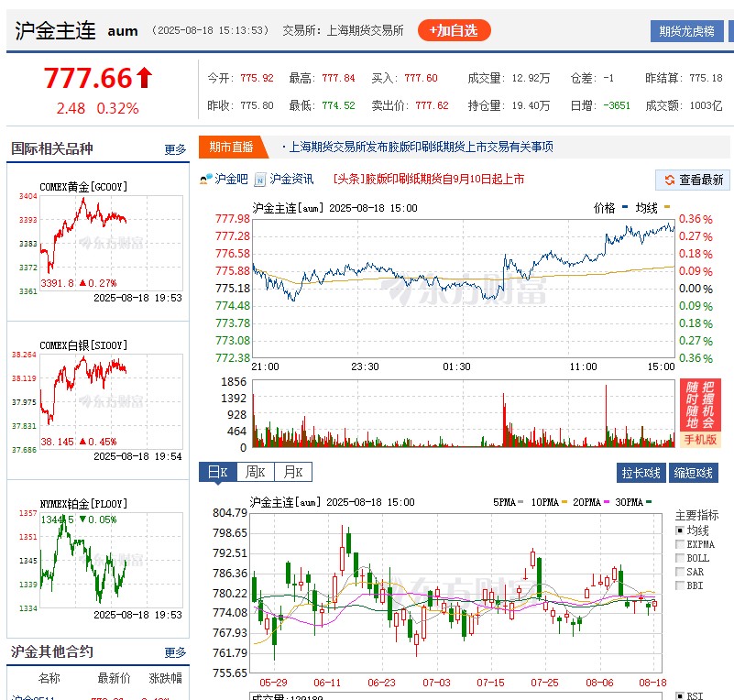This screenshot has width=734, height=700.
Task: Expand 更多 under 国际相关品种
Action: [x=175, y=149]
